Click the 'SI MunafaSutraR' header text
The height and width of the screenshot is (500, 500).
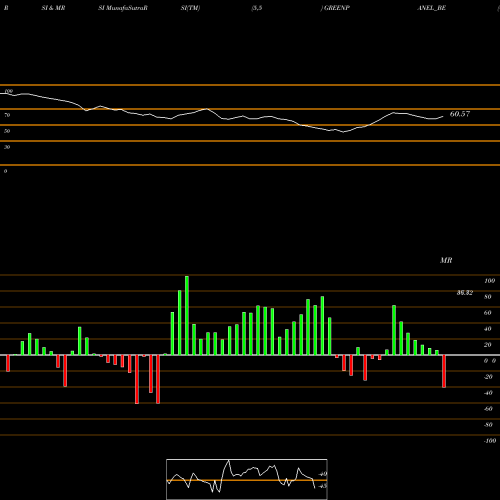pyautogui.click(x=123, y=8)
